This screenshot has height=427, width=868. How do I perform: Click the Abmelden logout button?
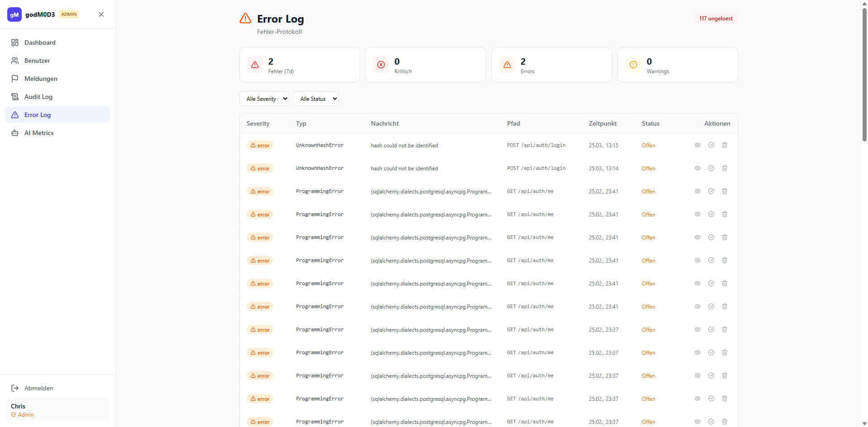[38, 388]
